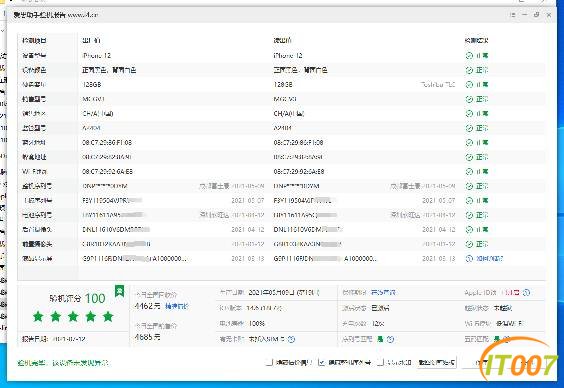Click the 4685元 price value

(x=147, y=337)
